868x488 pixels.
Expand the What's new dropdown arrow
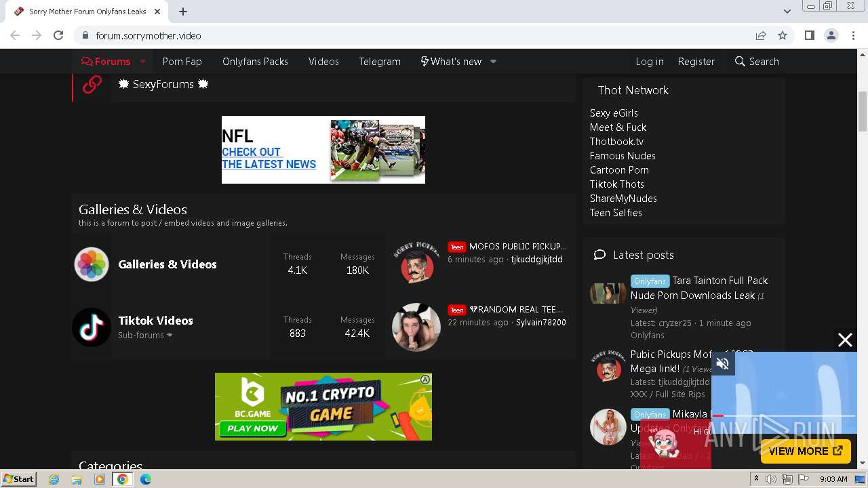(x=493, y=61)
